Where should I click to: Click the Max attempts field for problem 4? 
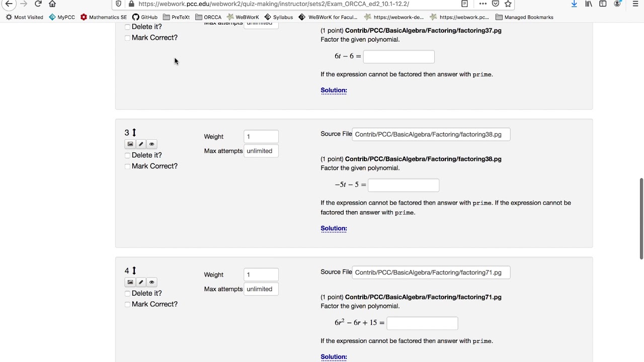[261, 289]
